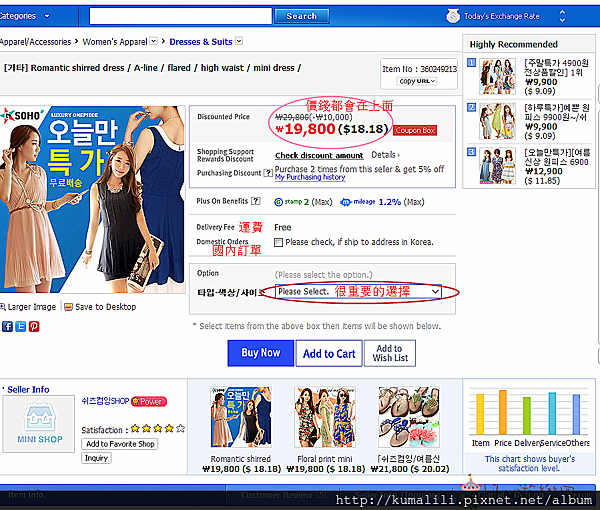600x510 pixels.
Task: Click the Highly Recommended heading
Action: [514, 44]
